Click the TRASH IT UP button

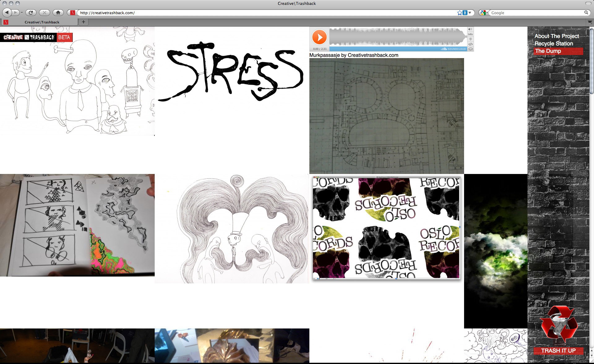(558, 350)
